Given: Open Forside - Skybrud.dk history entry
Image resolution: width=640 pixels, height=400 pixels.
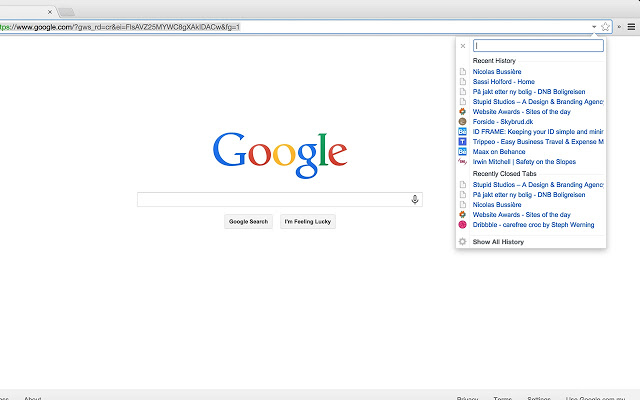Looking at the screenshot, I should [503, 122].
